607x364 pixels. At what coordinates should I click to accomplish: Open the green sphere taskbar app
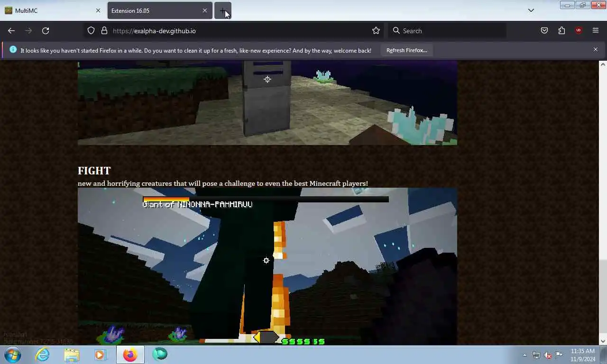click(160, 355)
